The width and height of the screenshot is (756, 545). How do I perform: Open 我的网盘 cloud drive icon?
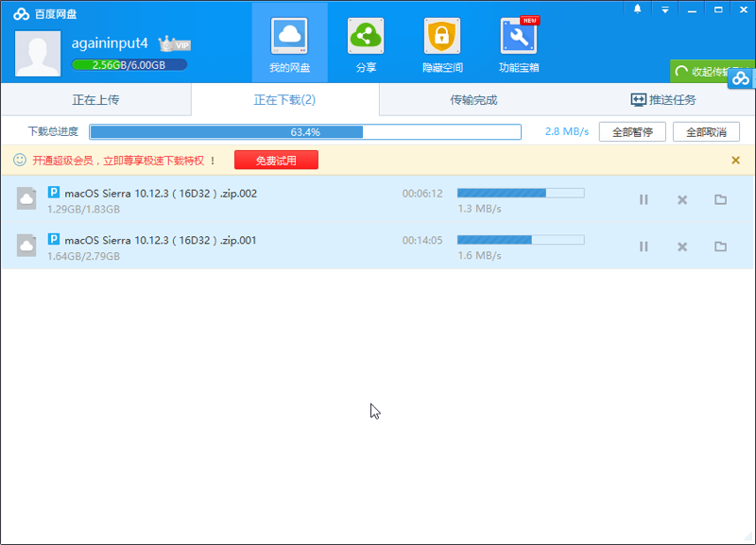[289, 36]
